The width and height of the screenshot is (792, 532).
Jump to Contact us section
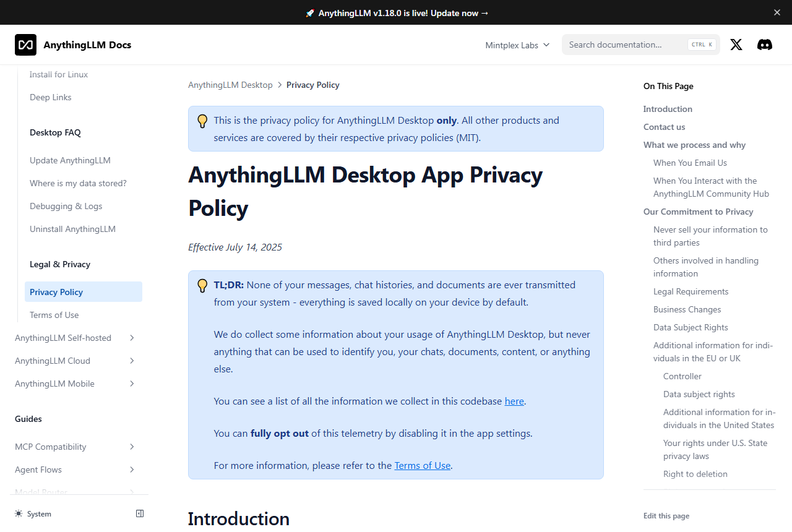pos(665,127)
